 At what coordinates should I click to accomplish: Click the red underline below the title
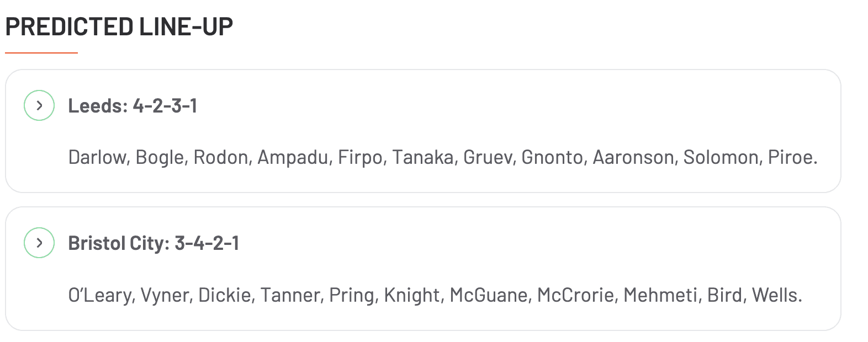41,53
